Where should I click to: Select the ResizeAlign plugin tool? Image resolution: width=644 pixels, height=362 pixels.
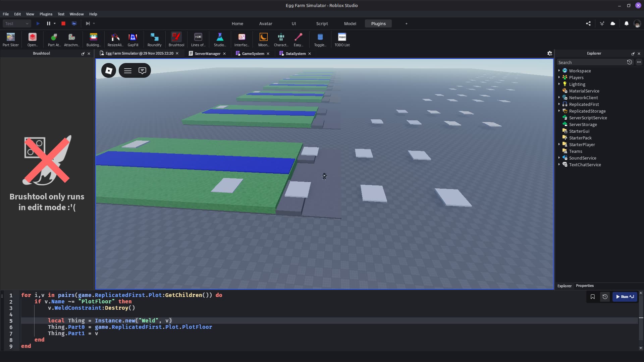click(115, 39)
